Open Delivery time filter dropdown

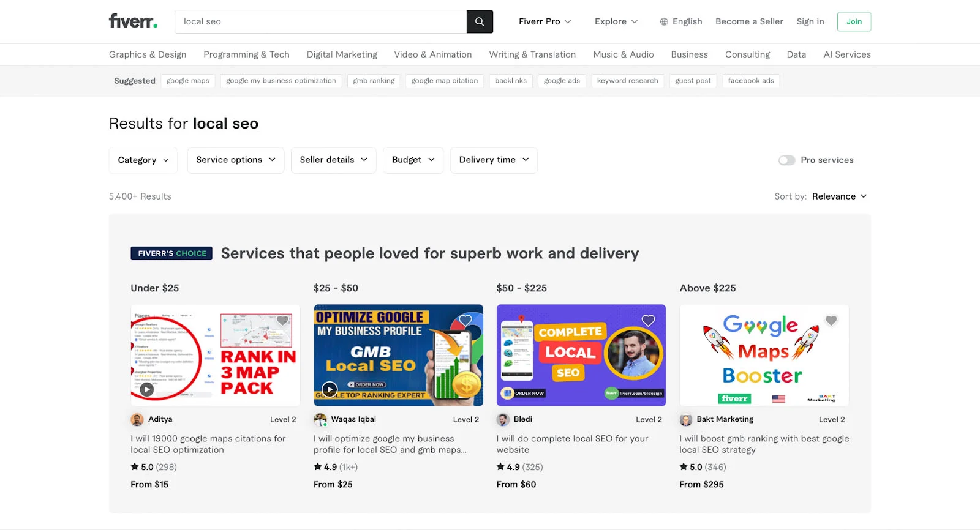click(494, 160)
